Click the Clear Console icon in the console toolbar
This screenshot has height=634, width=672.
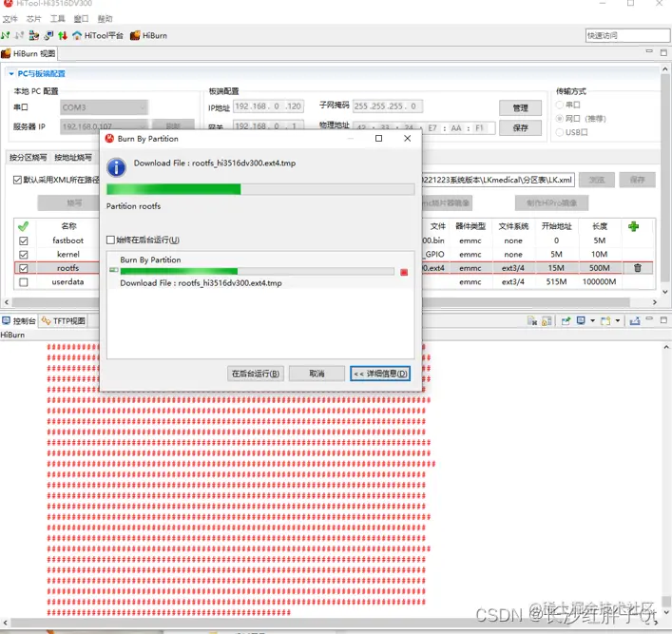pos(532,320)
